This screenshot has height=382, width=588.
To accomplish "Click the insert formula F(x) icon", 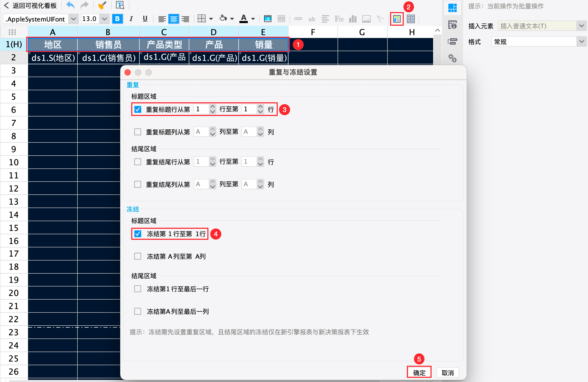I will point(339,19).
